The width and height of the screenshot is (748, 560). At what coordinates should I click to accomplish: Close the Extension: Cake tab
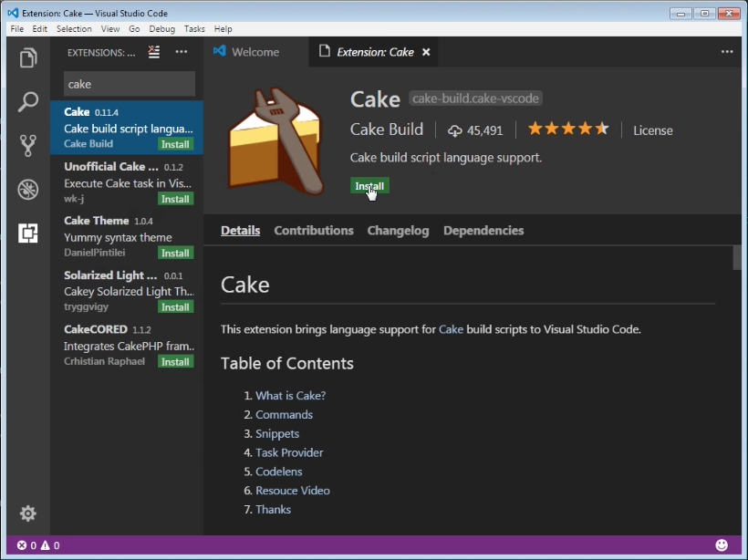[426, 52]
